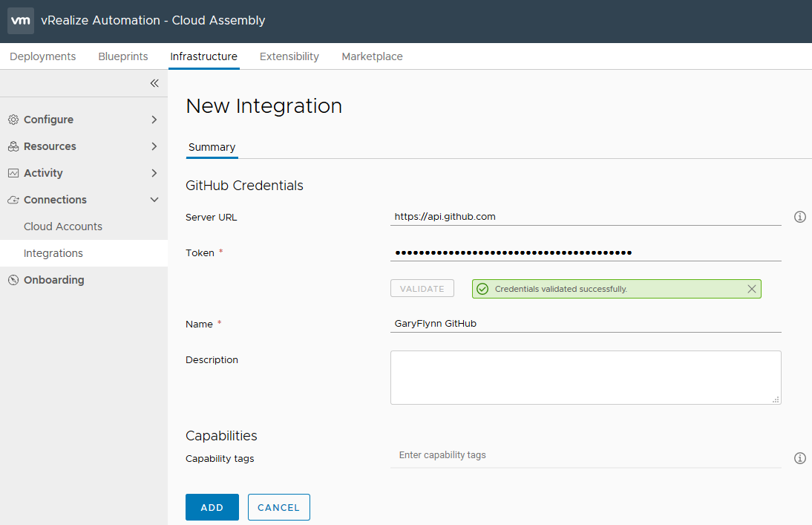Click the Onboarding compass icon

coord(13,281)
